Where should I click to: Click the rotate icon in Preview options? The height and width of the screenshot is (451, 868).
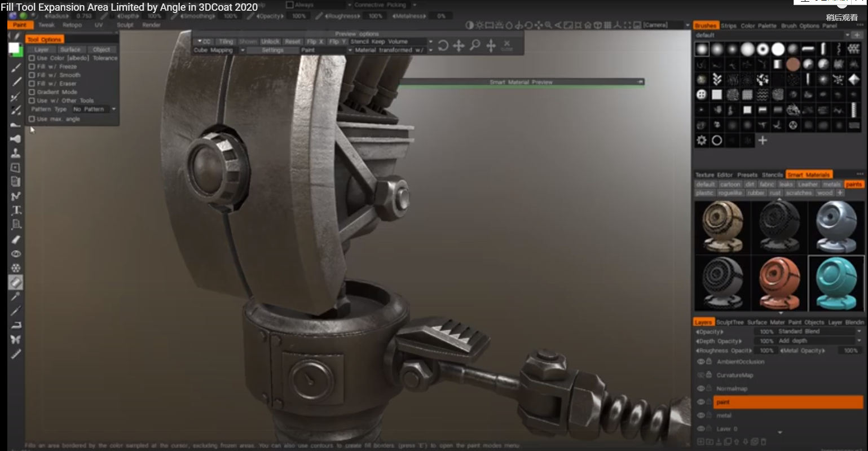(443, 45)
